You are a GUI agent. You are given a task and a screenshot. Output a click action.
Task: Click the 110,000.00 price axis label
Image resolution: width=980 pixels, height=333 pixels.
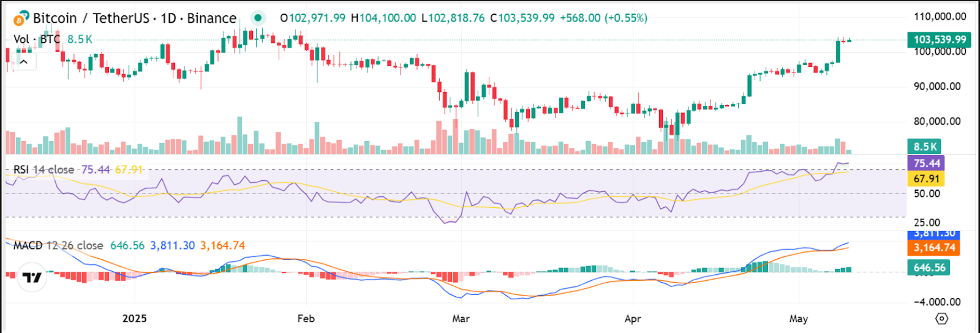(940, 17)
